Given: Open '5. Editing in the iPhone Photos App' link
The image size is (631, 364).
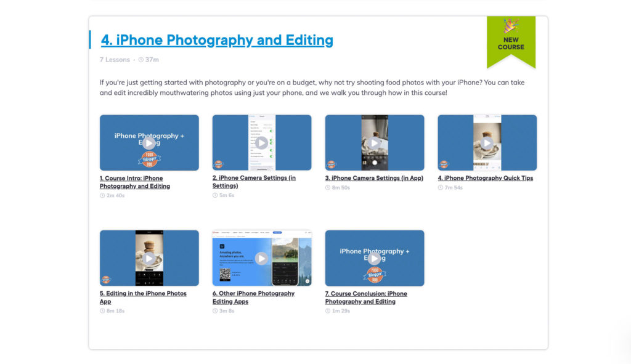Looking at the screenshot, I should coord(143,297).
